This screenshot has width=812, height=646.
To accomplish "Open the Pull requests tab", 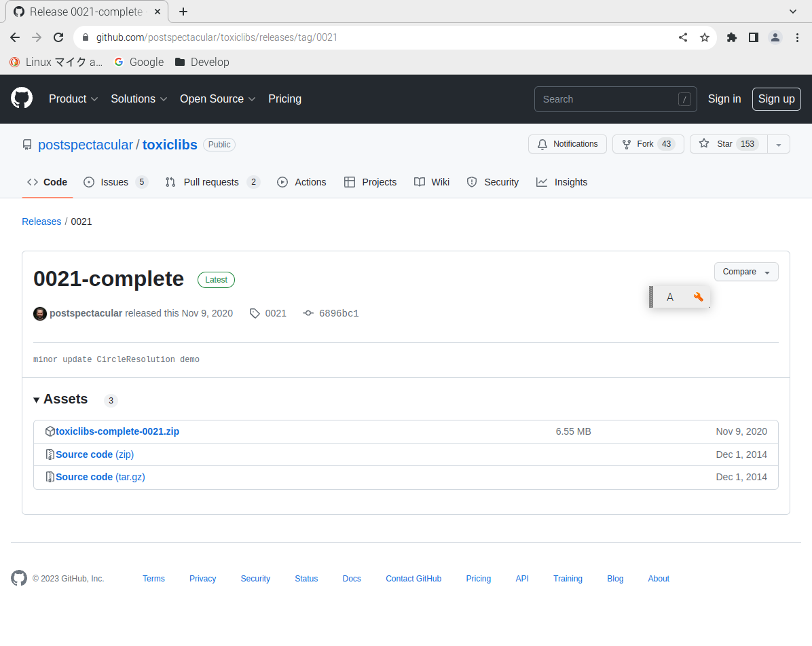I will [x=211, y=182].
